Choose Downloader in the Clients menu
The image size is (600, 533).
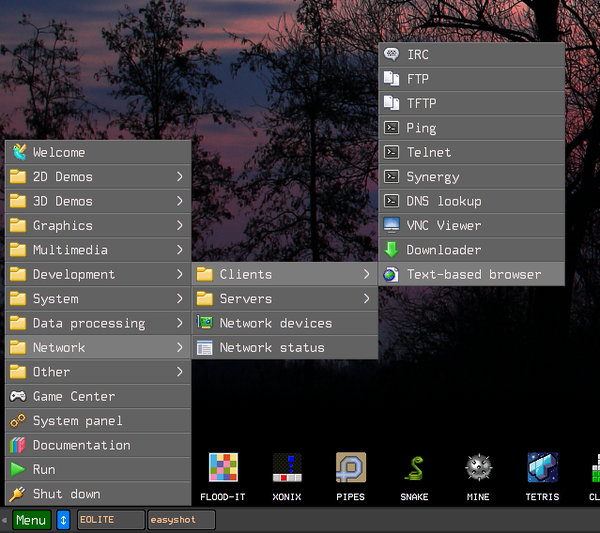click(471, 250)
